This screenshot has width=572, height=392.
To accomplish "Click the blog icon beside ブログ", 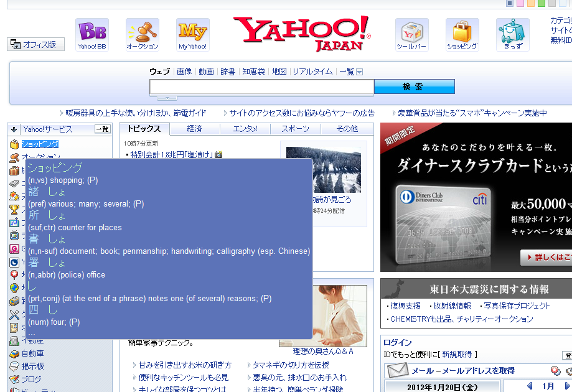I will (14, 380).
